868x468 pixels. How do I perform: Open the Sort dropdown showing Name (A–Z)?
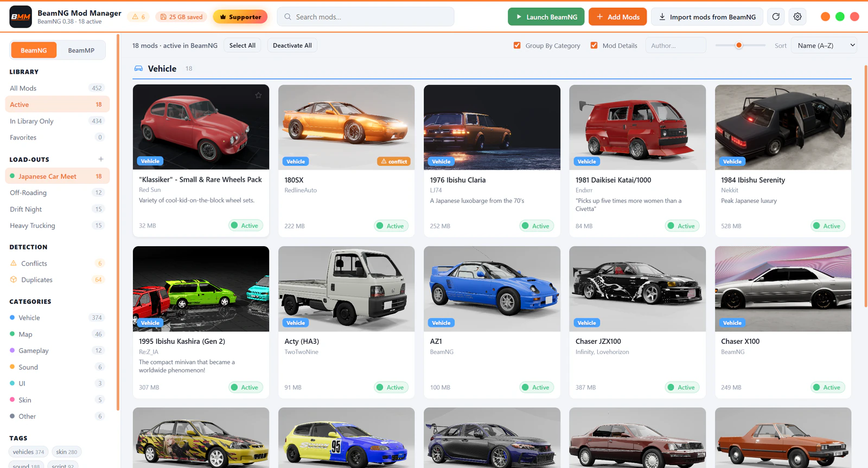824,46
